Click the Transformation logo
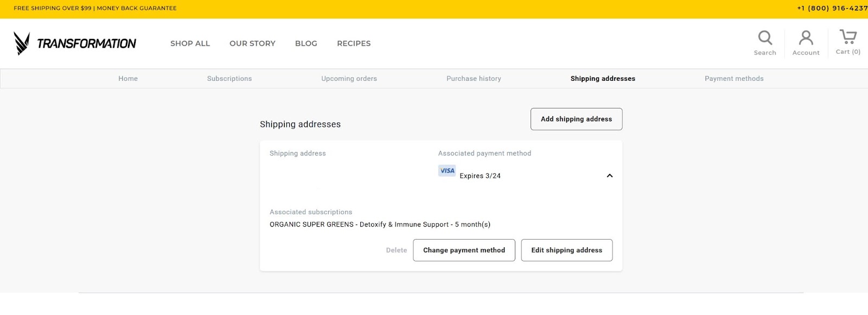868x315 pixels. (x=75, y=43)
